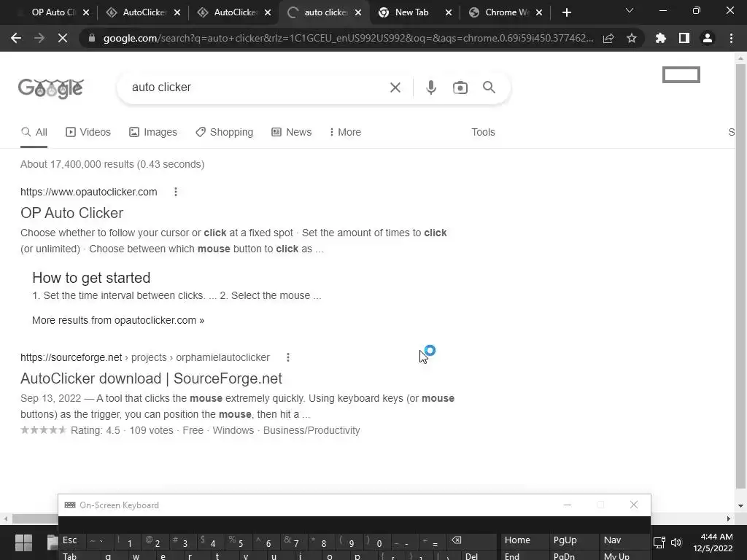Show Videos results
The image size is (747, 560).
(x=88, y=132)
